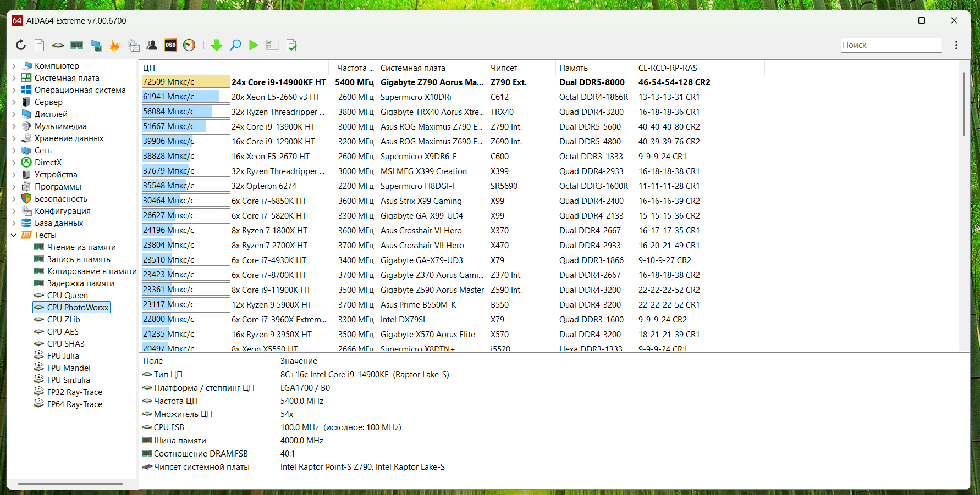980x495 pixels.
Task: Open the FP64 Ray-Trace benchmark
Action: pyautogui.click(x=74, y=404)
